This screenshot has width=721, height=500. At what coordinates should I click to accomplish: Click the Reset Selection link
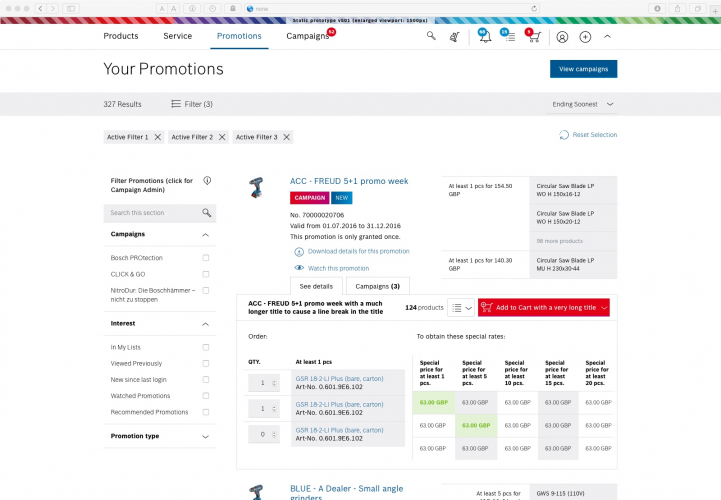click(595, 135)
